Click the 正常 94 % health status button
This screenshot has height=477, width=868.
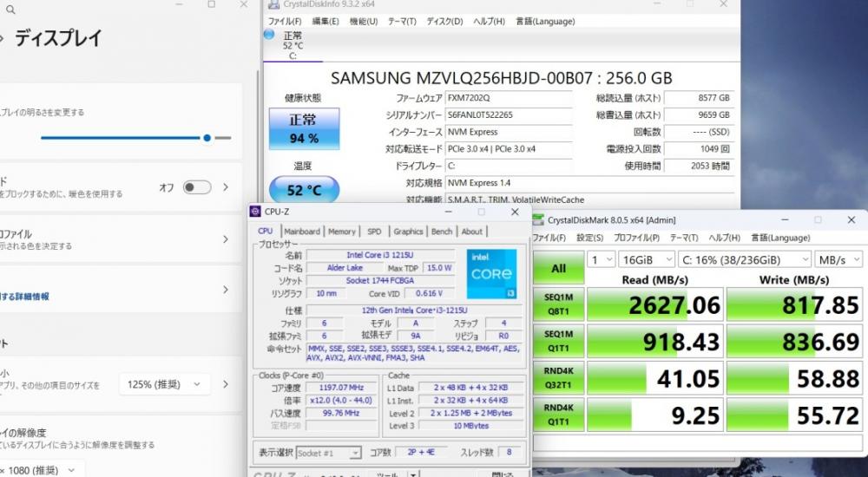304,129
